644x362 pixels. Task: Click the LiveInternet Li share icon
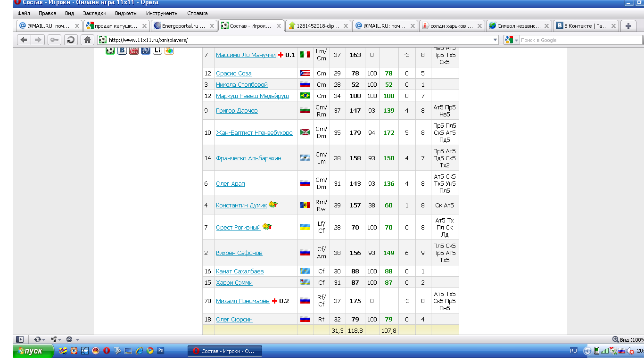(157, 50)
